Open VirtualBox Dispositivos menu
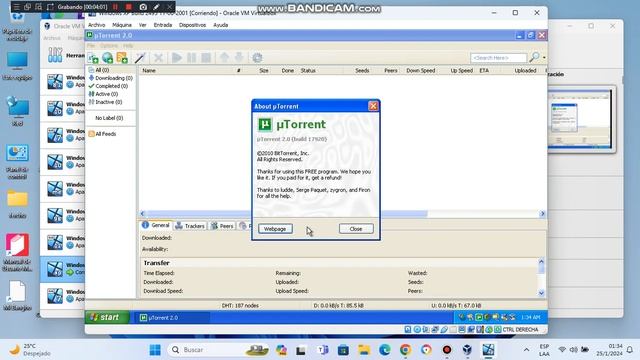Viewport: 640px width, 360px height. coord(192,25)
